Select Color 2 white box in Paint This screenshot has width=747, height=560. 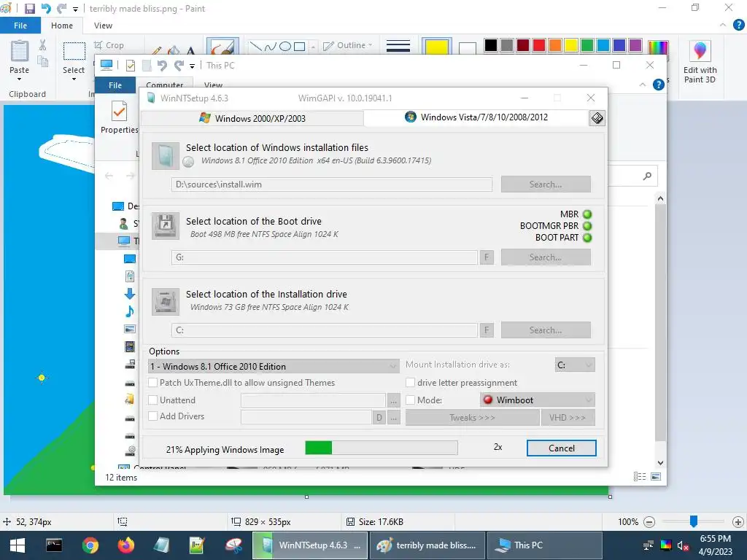(467, 47)
